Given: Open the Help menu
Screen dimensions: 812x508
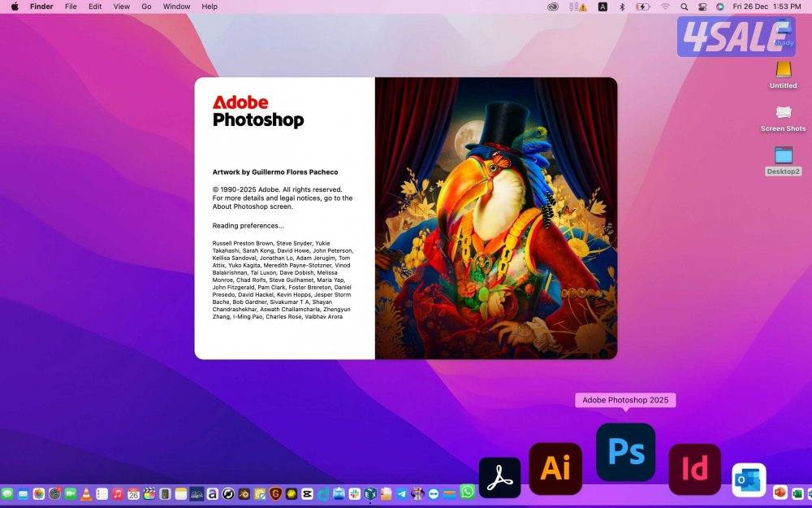Looking at the screenshot, I should [x=209, y=7].
